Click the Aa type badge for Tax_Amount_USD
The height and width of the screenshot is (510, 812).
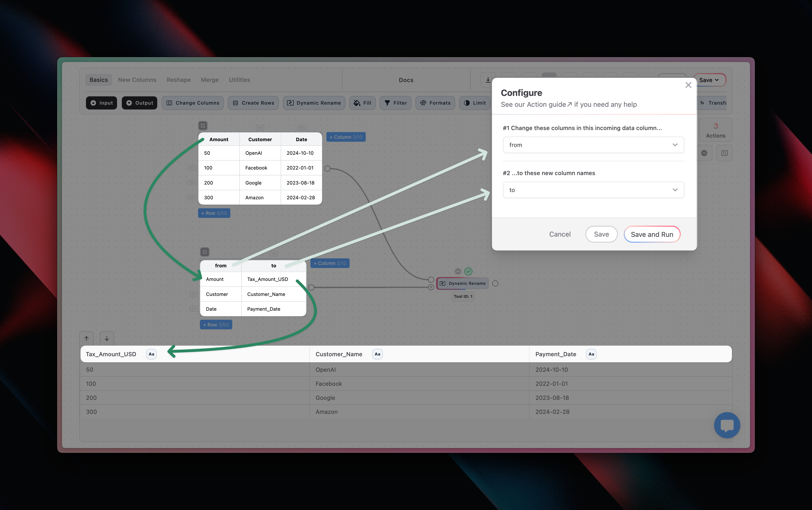[151, 354]
